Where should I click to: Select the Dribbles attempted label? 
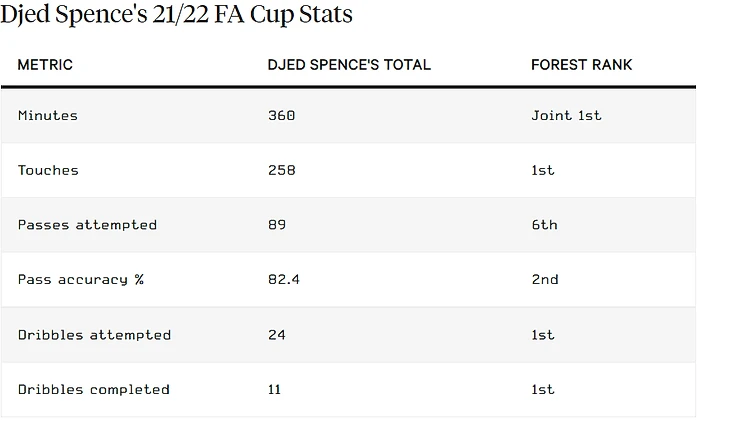point(94,335)
